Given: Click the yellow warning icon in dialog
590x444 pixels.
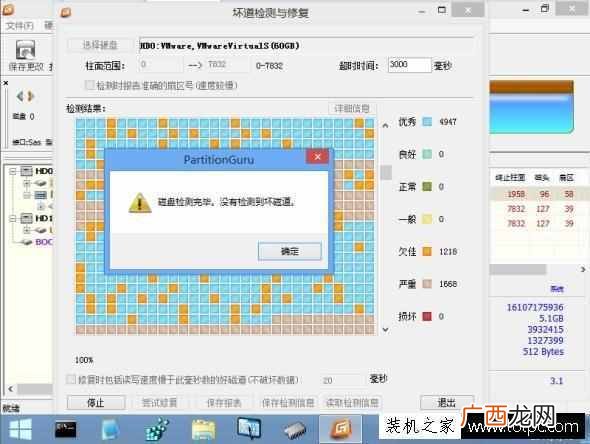Looking at the screenshot, I should (x=140, y=203).
